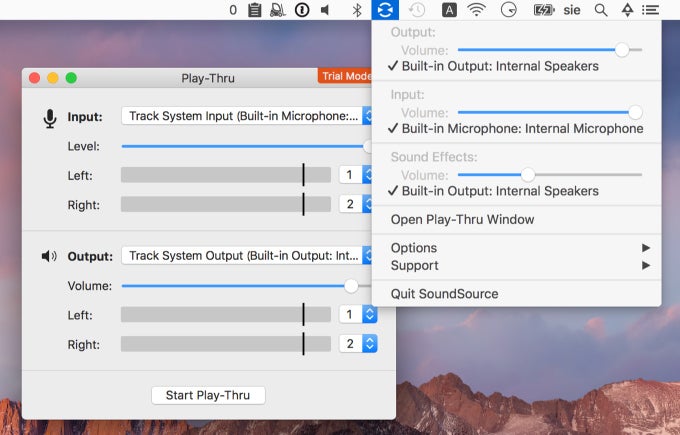
Task: Click the upward-arrow menu bar icon right of Spotlight
Action: pyautogui.click(x=627, y=10)
